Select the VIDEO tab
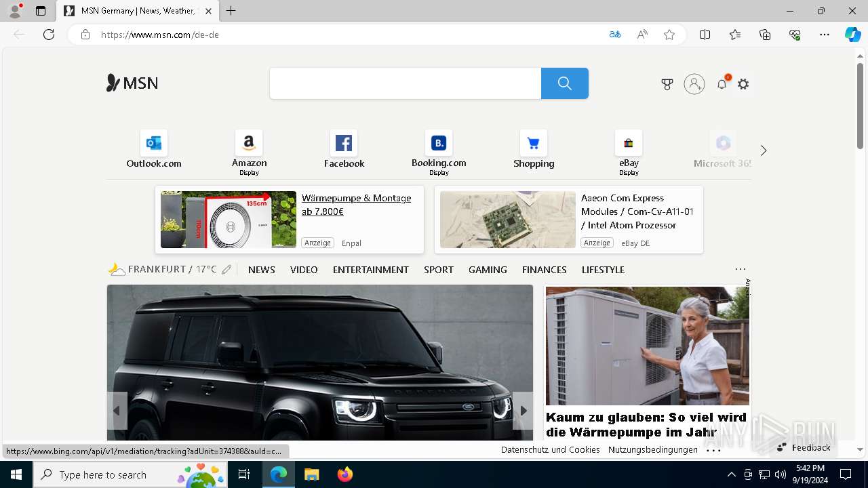Viewport: 868px width, 488px height. [304, 270]
